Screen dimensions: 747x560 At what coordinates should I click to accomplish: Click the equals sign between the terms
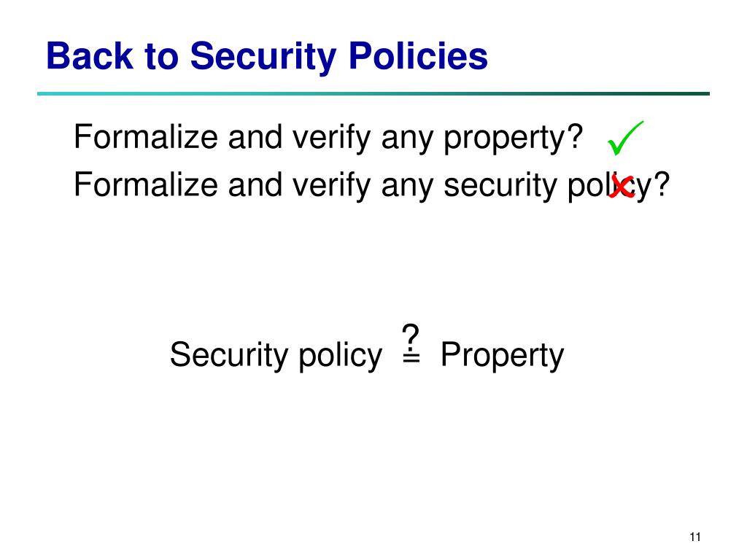tap(411, 357)
